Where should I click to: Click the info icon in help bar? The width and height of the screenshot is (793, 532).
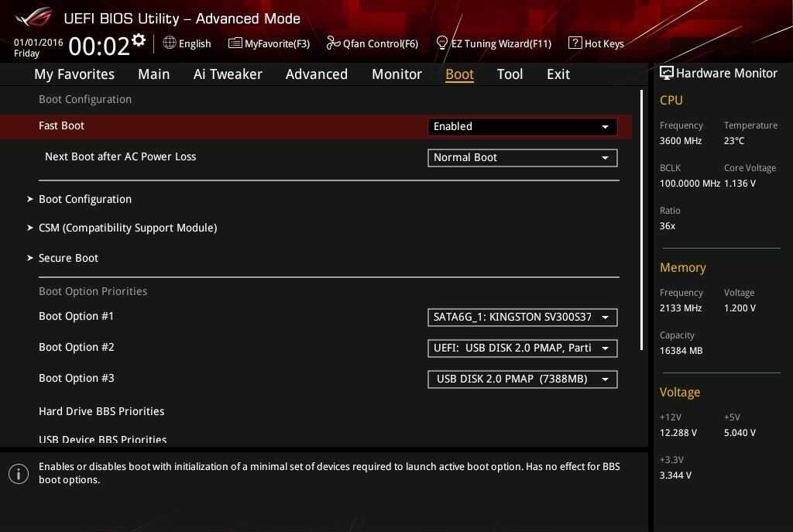(19, 473)
